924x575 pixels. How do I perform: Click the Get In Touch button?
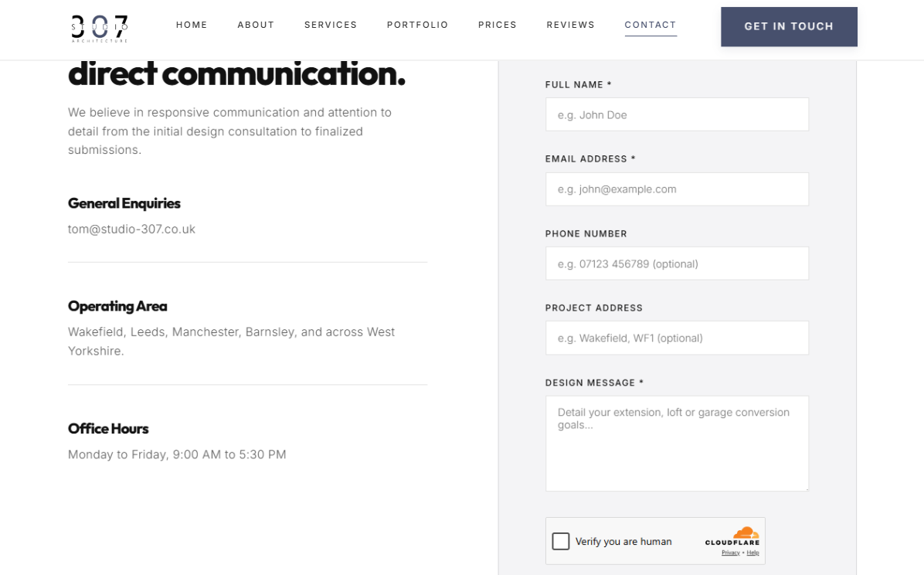tap(789, 26)
